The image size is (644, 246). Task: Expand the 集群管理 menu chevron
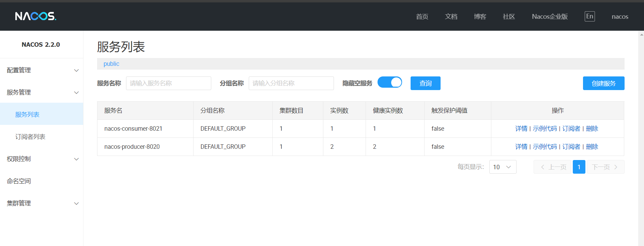(x=76, y=203)
